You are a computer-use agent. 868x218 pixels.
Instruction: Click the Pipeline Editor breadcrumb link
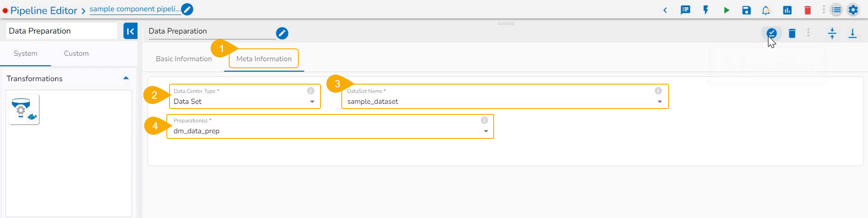coord(44,10)
